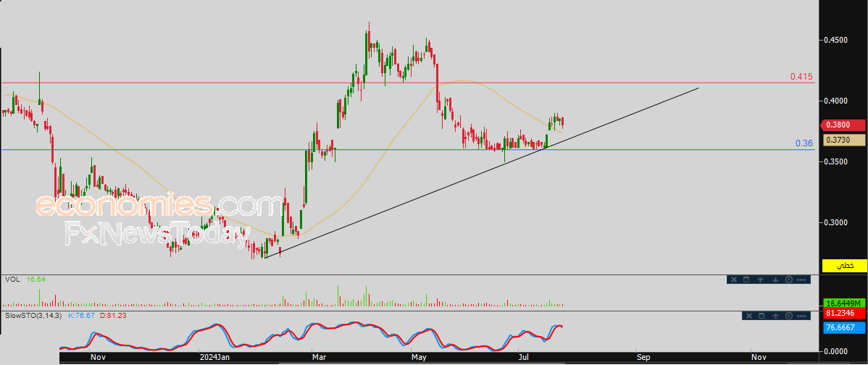Move the VOL pane down
Viewport: 868px width, 365px height.
point(775,280)
